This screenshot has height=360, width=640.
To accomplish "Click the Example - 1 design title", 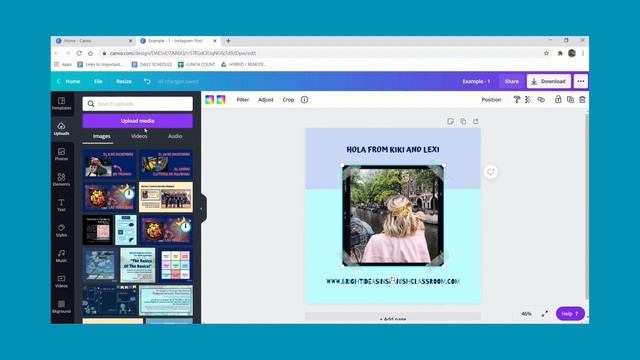I will 476,81.
